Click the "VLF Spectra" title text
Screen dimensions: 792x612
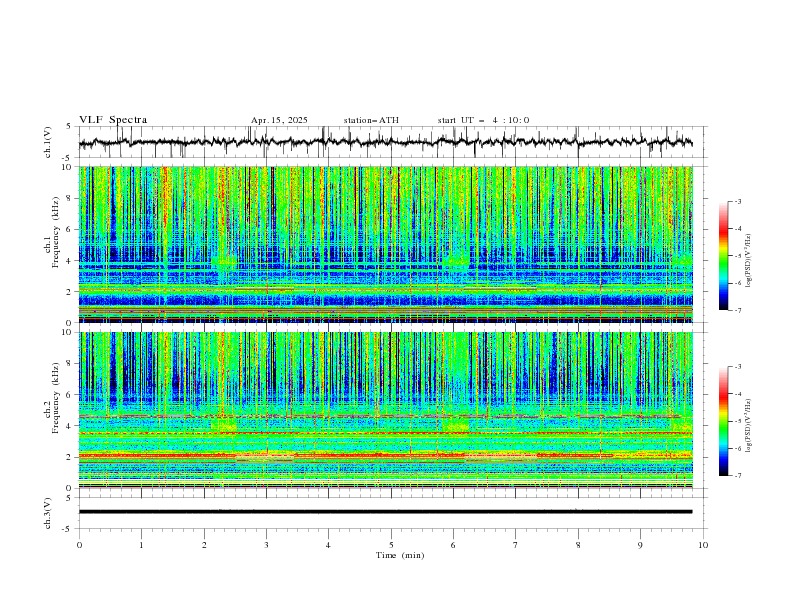[113, 120]
